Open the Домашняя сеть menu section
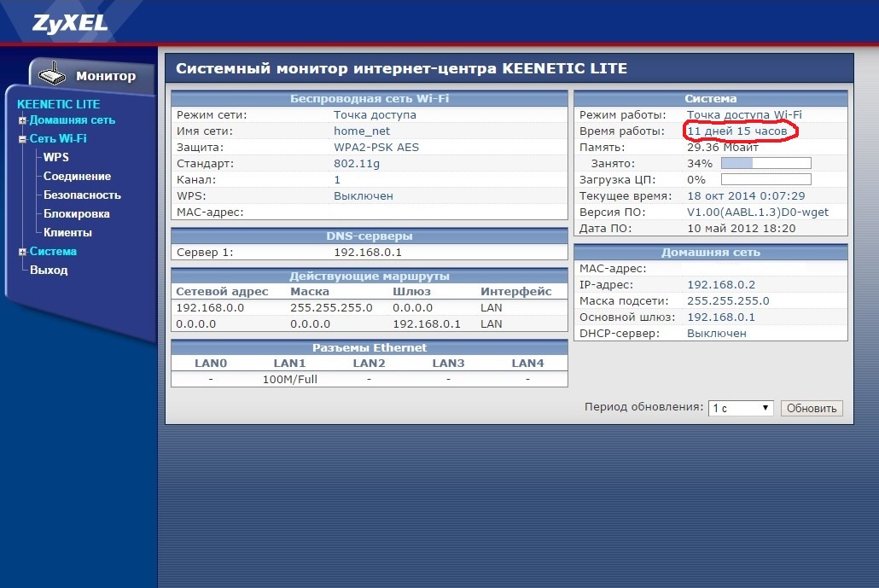This screenshot has width=879, height=588. pos(73,120)
